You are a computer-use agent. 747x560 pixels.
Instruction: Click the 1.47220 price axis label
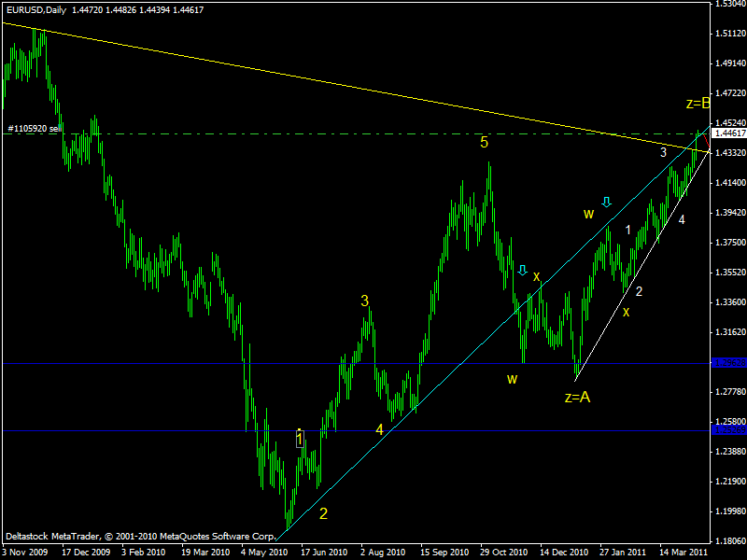730,92
